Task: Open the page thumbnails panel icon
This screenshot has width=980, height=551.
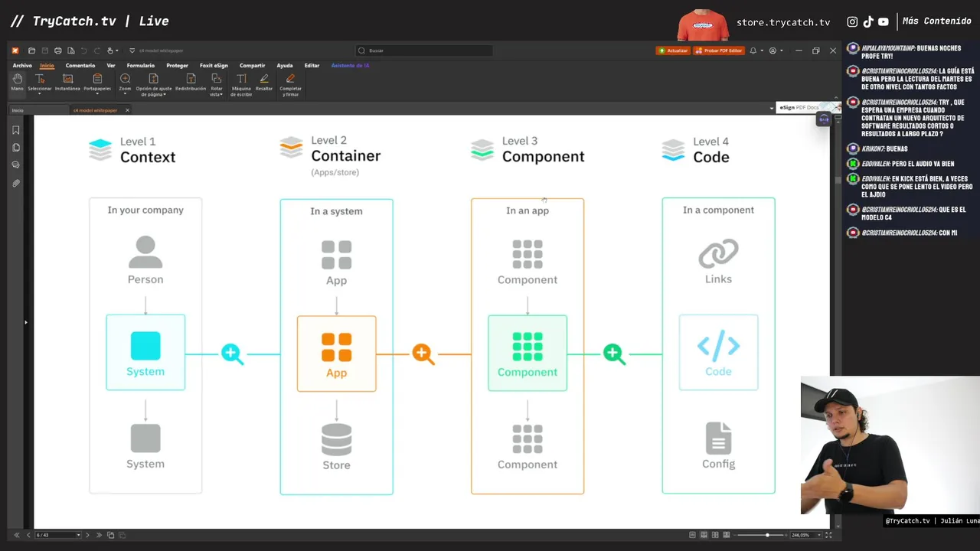Action: pyautogui.click(x=16, y=148)
